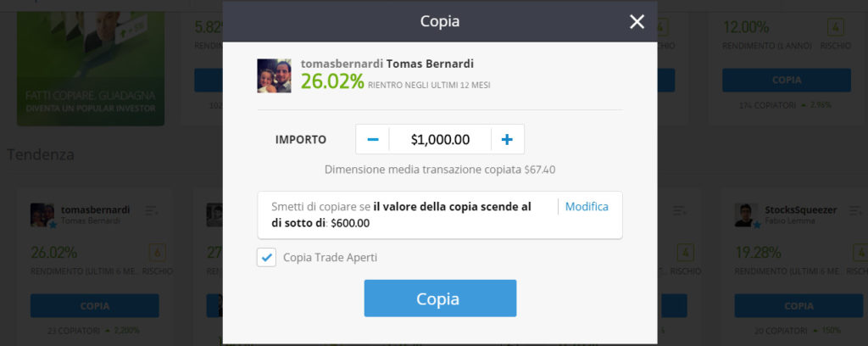
Task: Click the stop-loss value $600.00 box
Action: pos(440,215)
